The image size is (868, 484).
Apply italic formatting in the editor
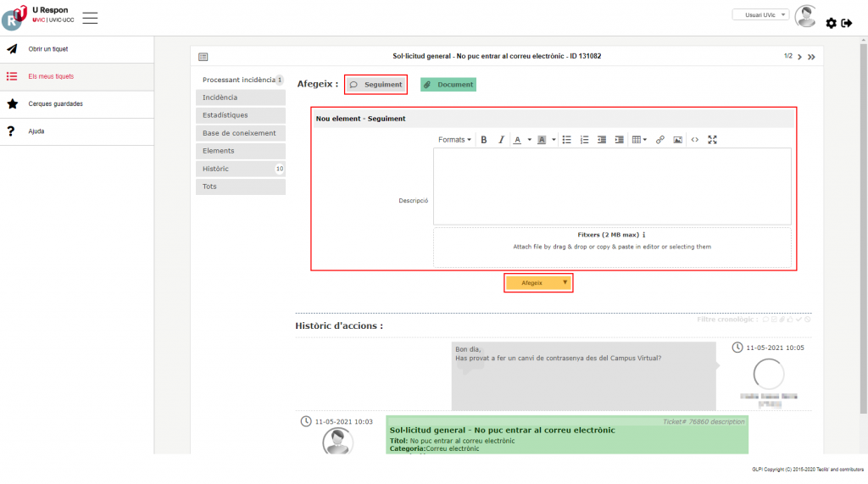pos(501,140)
